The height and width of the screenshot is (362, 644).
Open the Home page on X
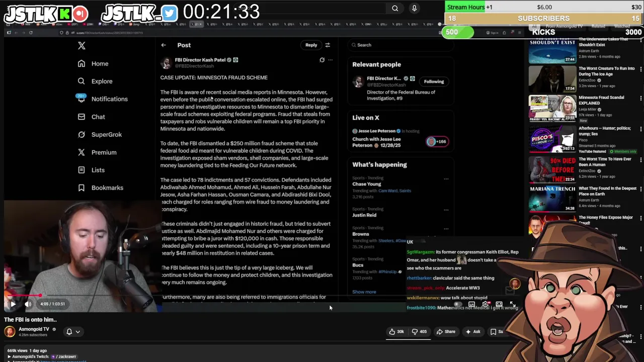(93, 64)
